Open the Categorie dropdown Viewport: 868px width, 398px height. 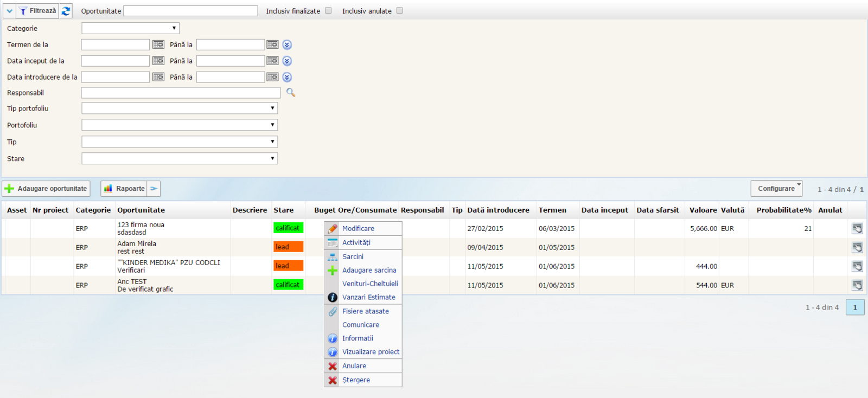click(130, 28)
